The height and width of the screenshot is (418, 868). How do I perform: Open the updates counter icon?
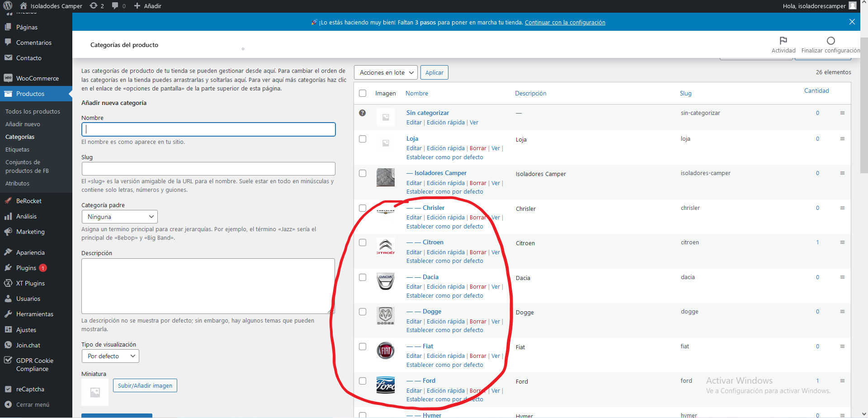[x=97, y=6]
